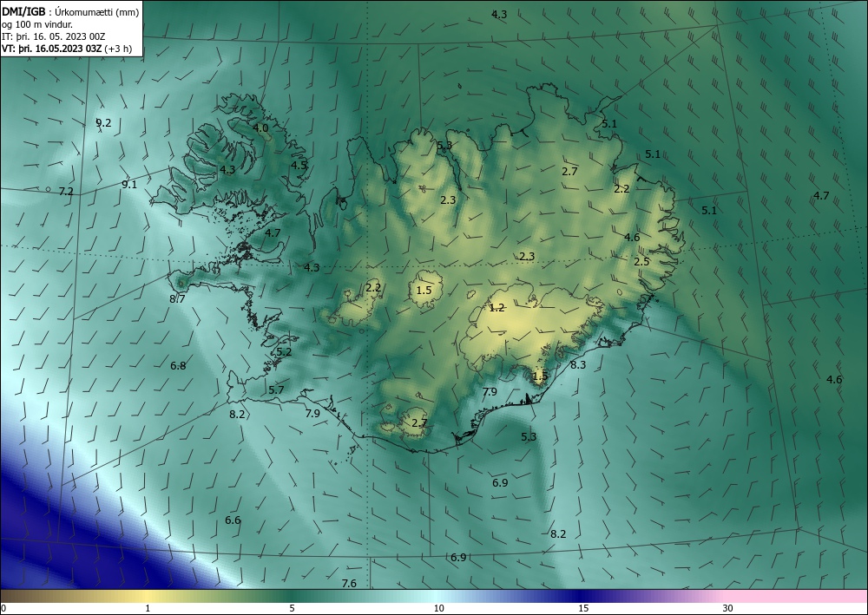Click the 6.8 value label over the sea

point(178,365)
